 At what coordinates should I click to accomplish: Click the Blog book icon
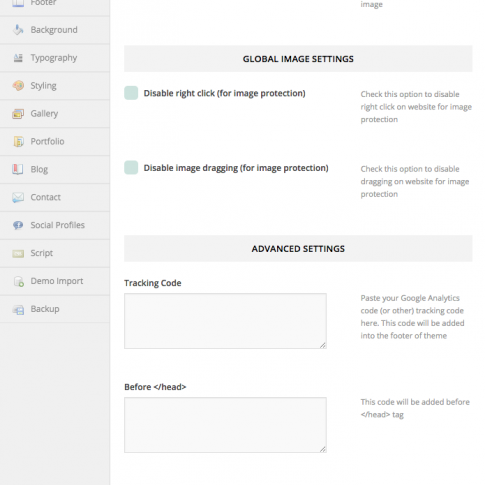(x=18, y=169)
